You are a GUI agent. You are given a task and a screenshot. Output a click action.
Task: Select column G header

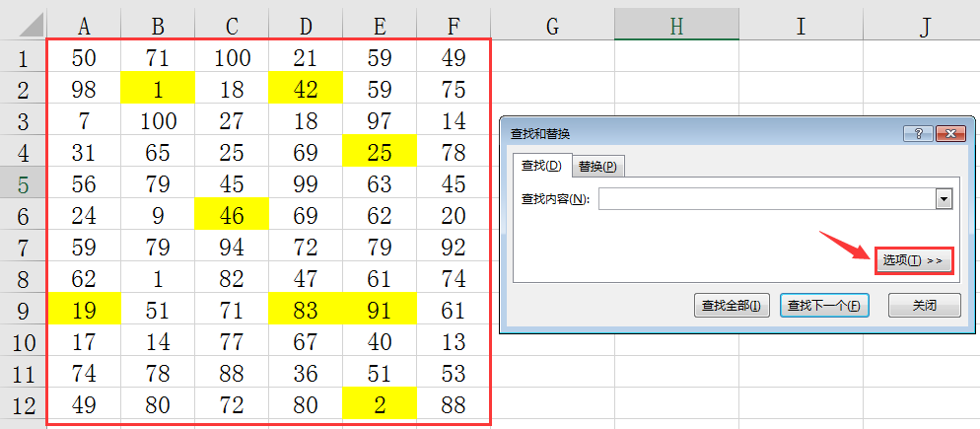point(552,26)
